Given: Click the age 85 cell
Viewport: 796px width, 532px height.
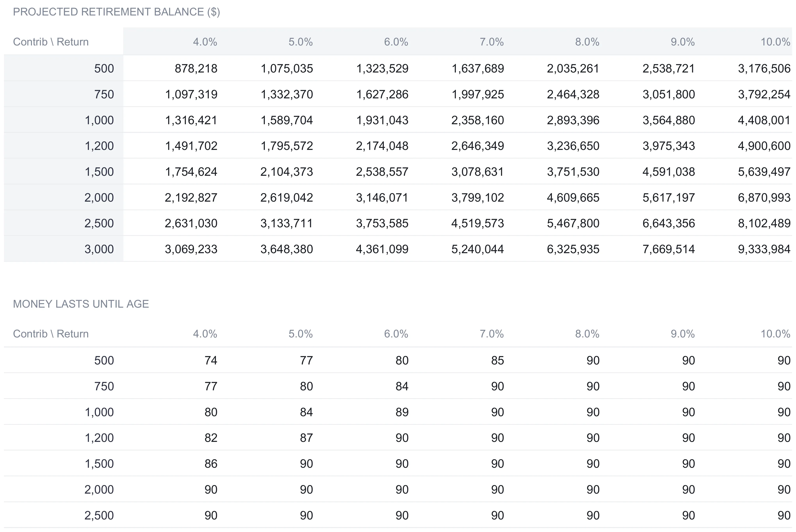Looking at the screenshot, I should pos(497,360).
